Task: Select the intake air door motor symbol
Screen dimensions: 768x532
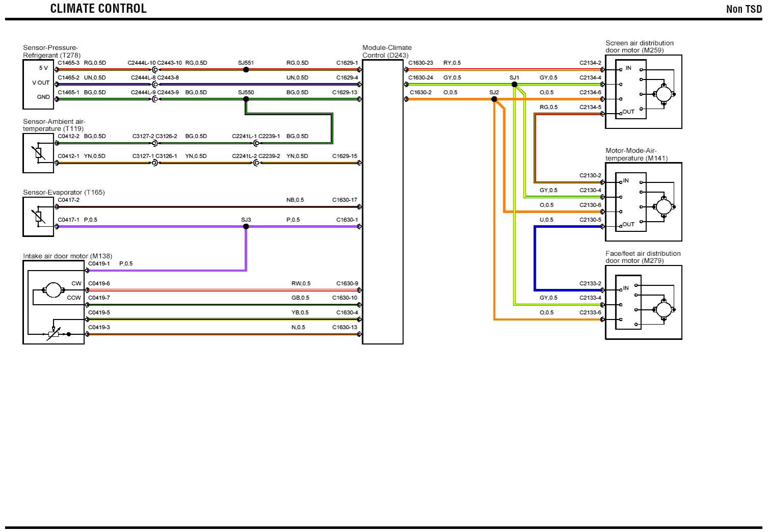Action: pyautogui.click(x=53, y=290)
